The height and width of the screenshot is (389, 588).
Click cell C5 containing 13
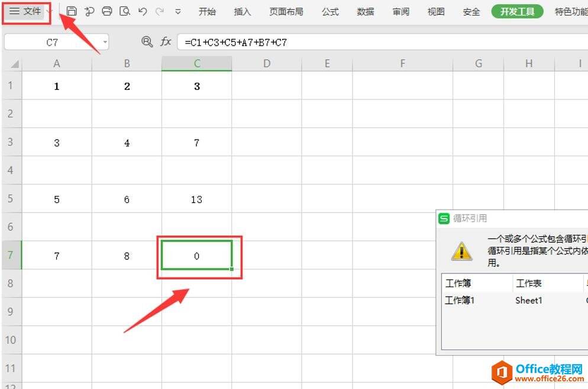197,199
